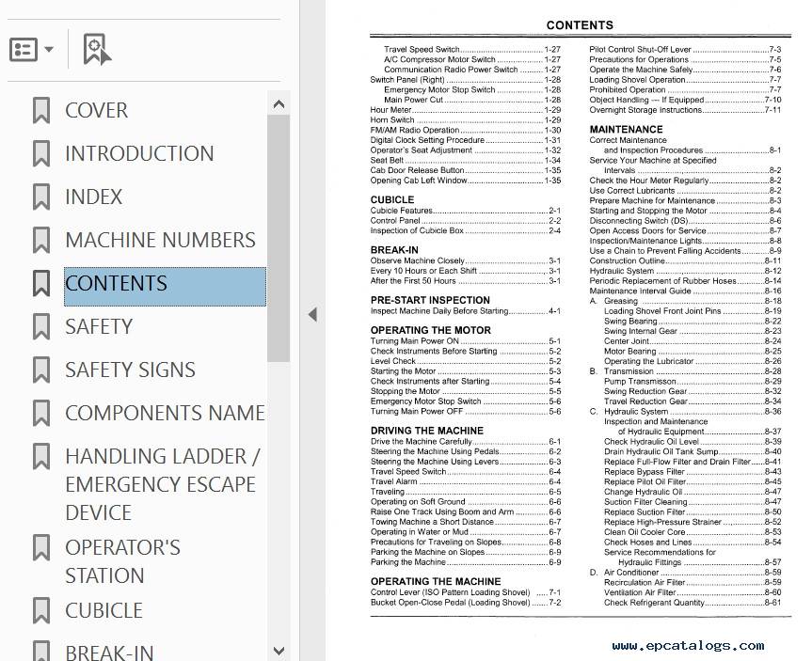812x661 pixels.
Task: Open HANDLING LADDER / EMERGENCY ESCAPE DEVICE bookmark
Action: [162, 484]
